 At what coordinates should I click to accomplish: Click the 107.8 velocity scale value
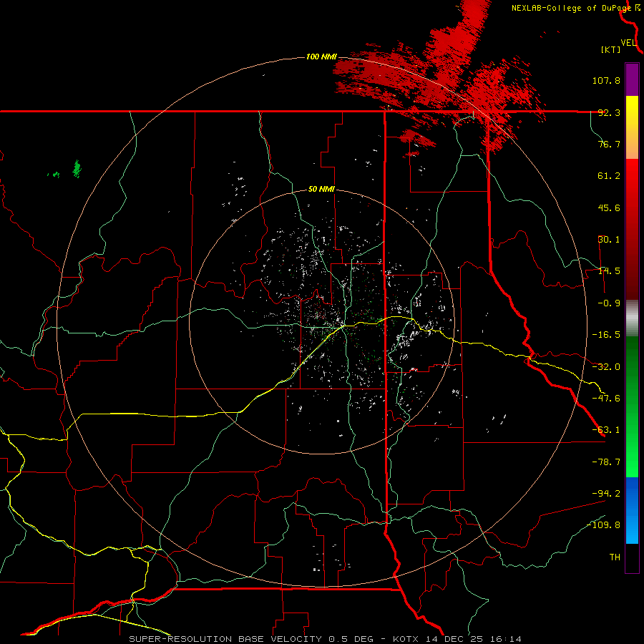click(x=606, y=80)
